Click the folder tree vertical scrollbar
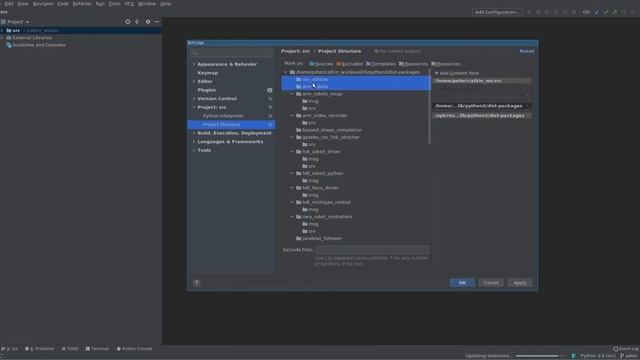The image size is (640, 360). tap(429, 108)
